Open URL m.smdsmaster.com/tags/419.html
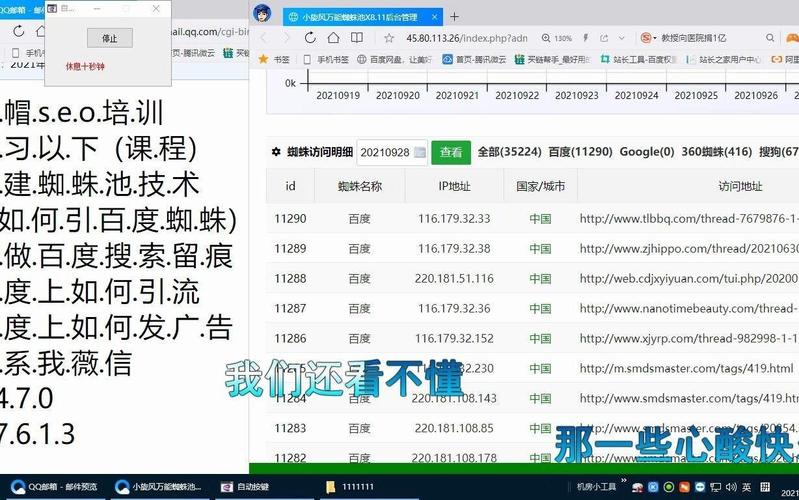This screenshot has height=500, width=799. [x=686, y=368]
